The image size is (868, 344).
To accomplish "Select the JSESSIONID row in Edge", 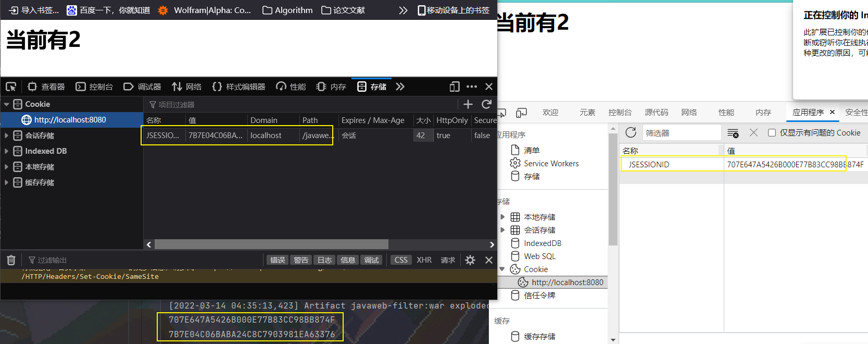I will tap(744, 164).
